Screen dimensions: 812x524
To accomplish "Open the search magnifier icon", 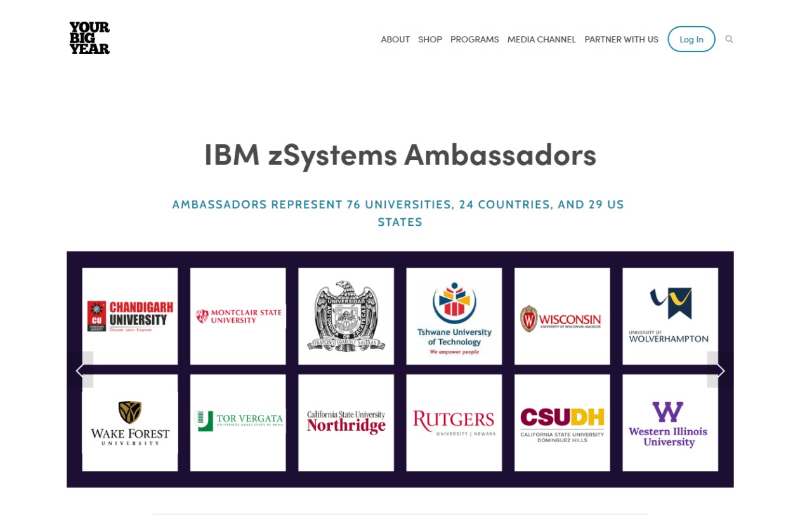I will point(729,39).
